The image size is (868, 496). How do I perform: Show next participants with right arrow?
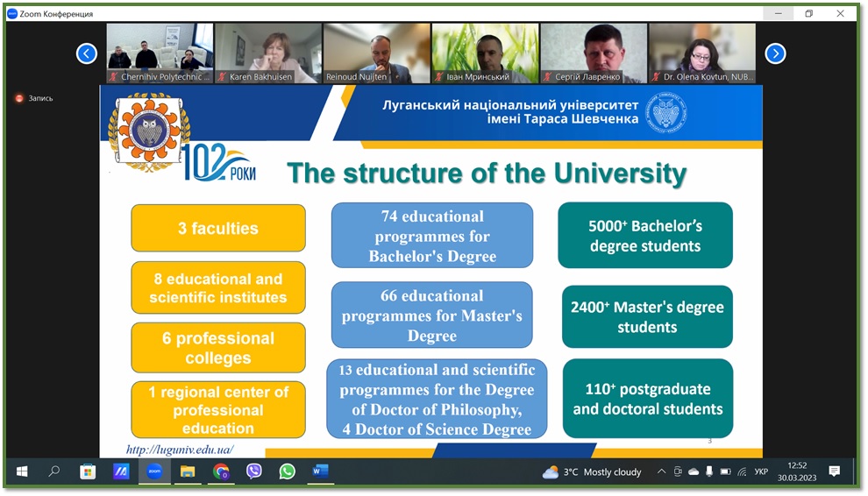pos(775,53)
